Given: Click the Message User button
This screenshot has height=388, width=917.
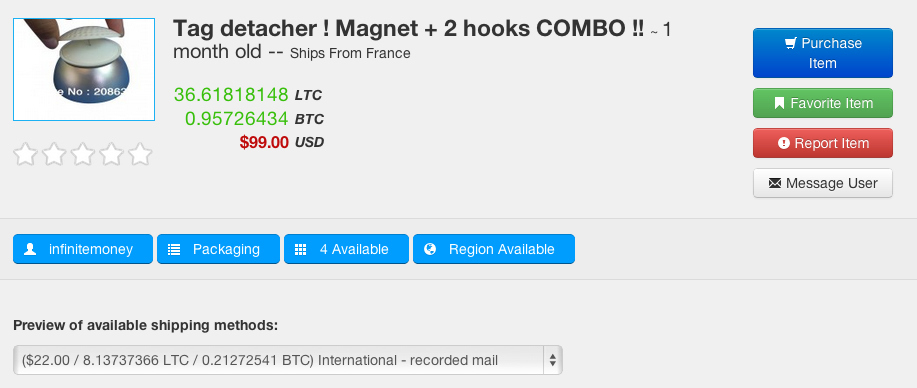Looking at the screenshot, I should click(823, 183).
